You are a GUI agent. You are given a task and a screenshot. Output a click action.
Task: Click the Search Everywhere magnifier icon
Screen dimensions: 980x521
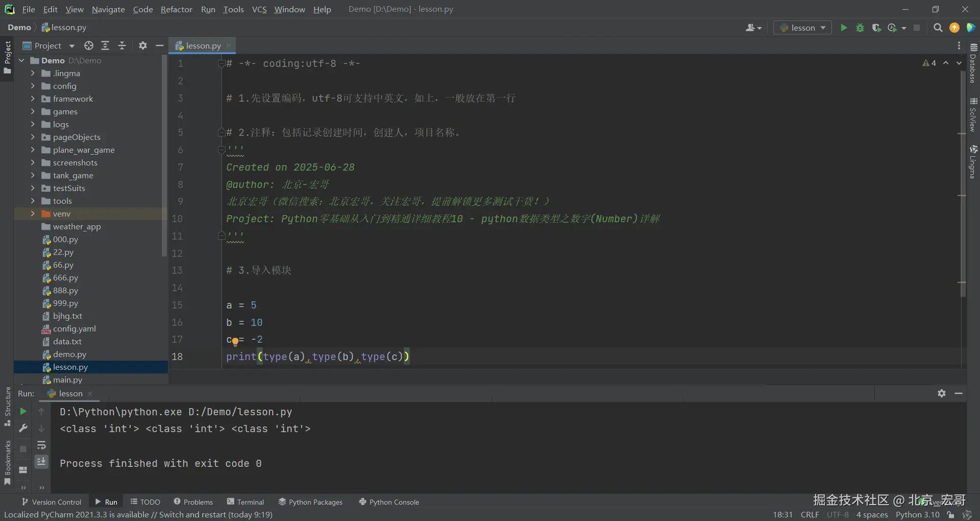(938, 28)
